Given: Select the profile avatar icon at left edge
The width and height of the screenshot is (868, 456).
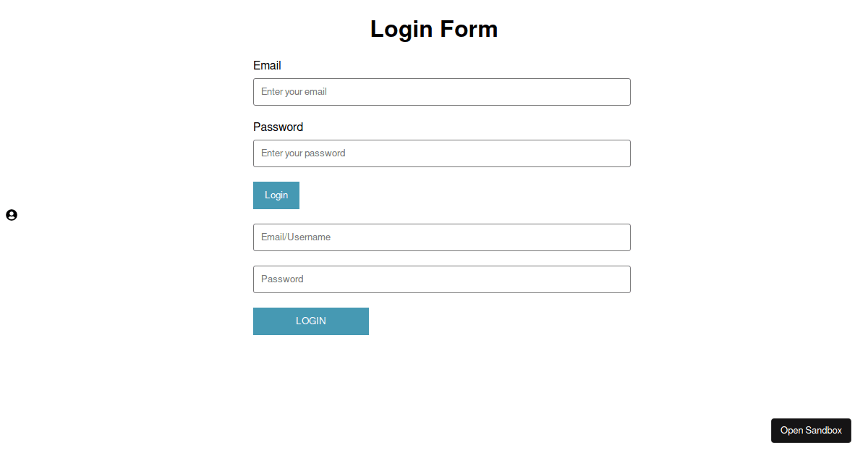Looking at the screenshot, I should (12, 215).
